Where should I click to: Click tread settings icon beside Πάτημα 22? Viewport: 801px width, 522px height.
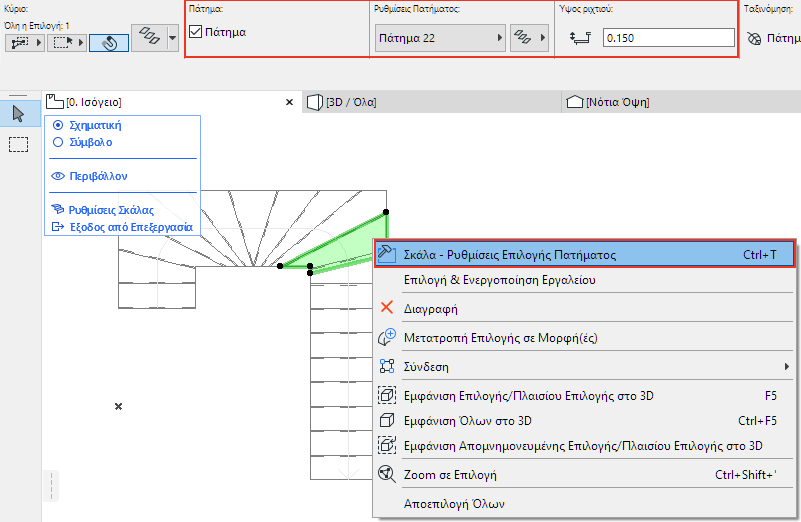523,38
